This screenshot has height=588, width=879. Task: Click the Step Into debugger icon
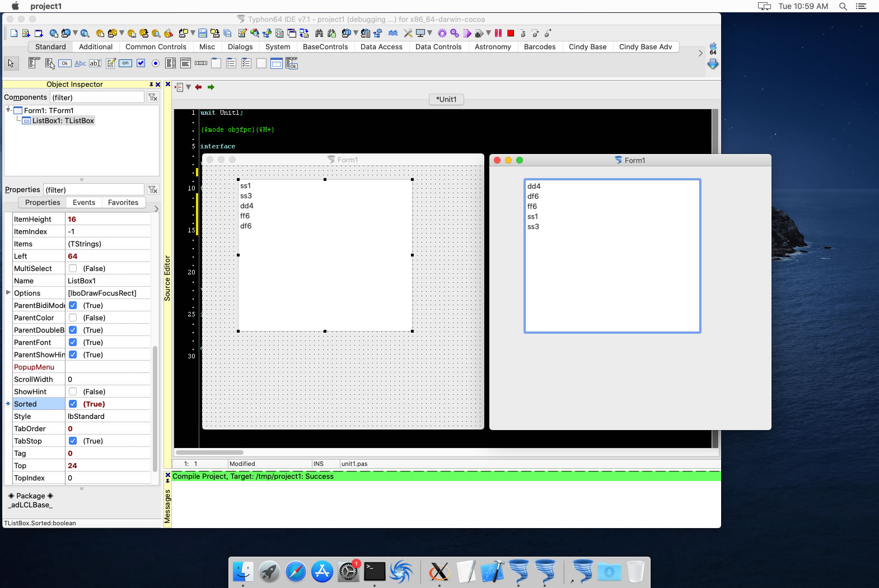[523, 33]
